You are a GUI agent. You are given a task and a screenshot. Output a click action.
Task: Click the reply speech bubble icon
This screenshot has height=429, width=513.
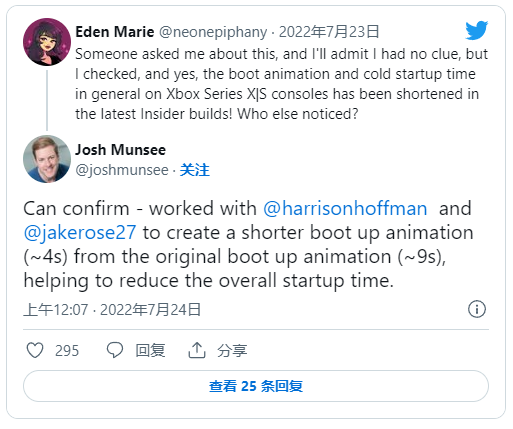pyautogui.click(x=115, y=350)
